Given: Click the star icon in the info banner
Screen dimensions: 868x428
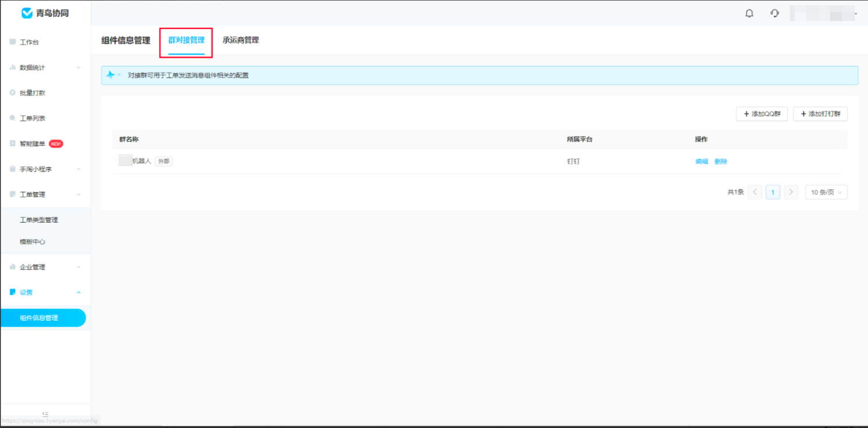Looking at the screenshot, I should pyautogui.click(x=111, y=75).
